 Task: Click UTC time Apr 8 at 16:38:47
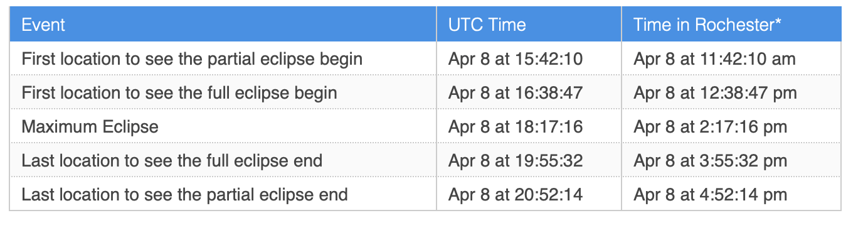(516, 93)
